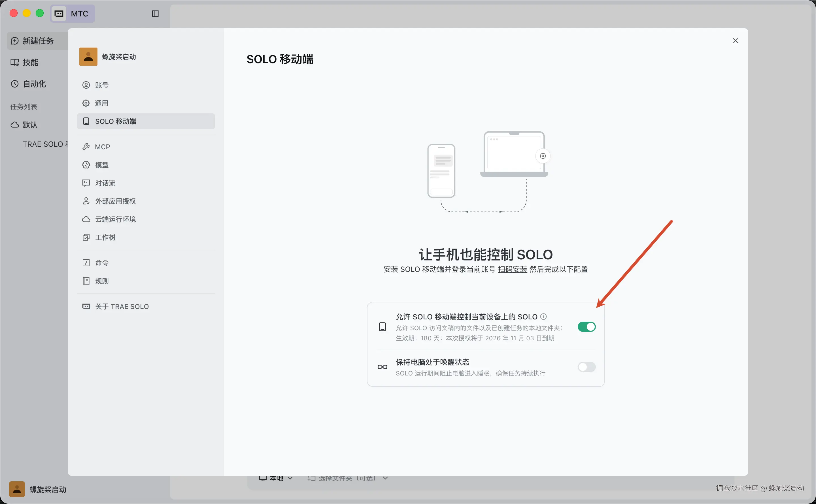Select SOLO 移动端 settings tab
816x504 pixels.
coord(146,121)
